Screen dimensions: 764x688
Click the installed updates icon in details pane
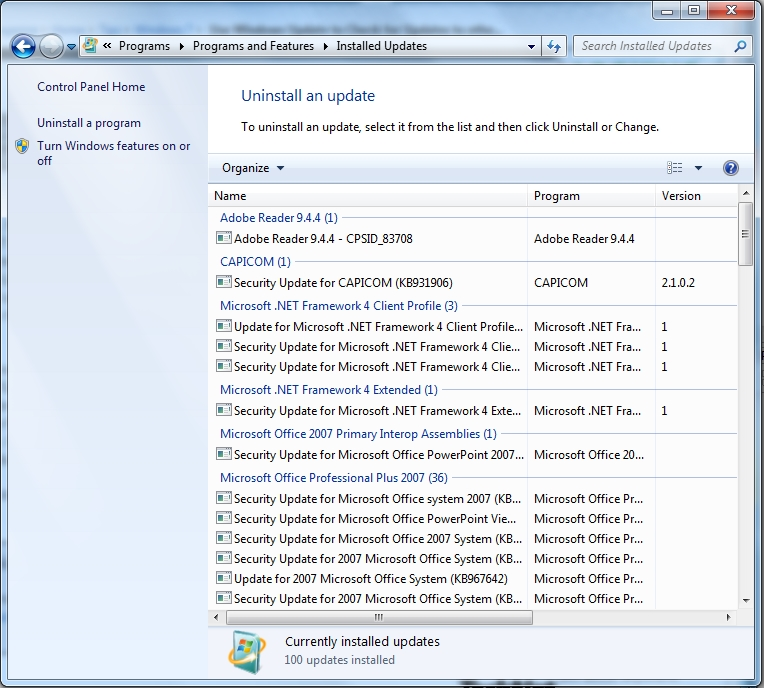click(x=247, y=652)
